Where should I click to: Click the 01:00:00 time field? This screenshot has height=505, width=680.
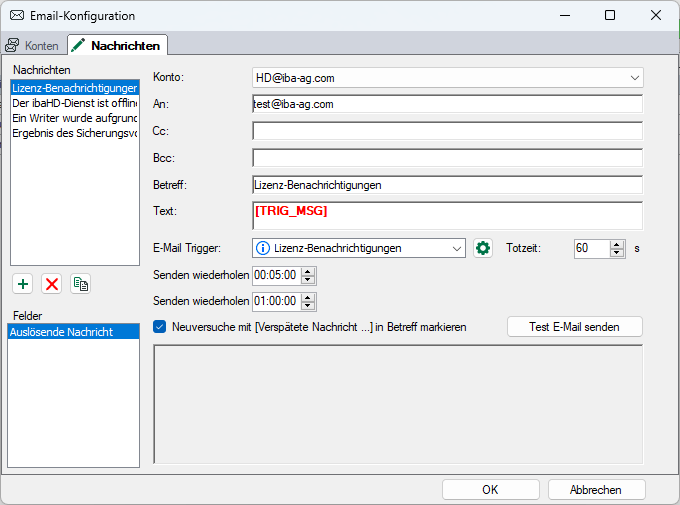pos(277,302)
